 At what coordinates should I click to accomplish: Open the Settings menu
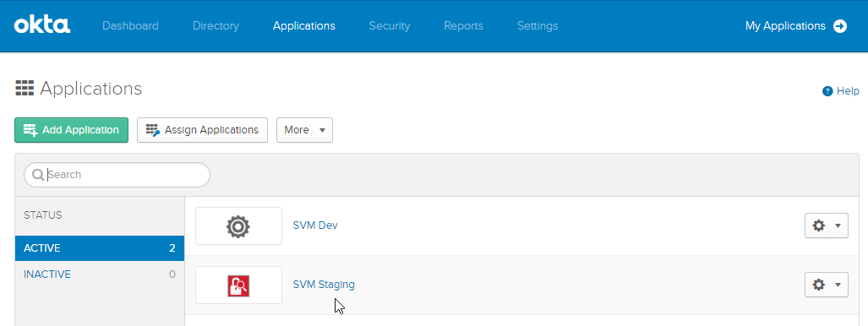pos(538,26)
